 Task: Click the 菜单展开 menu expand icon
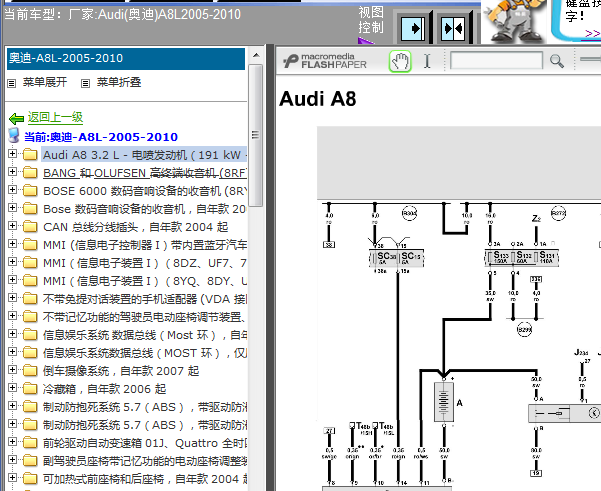tap(12, 83)
